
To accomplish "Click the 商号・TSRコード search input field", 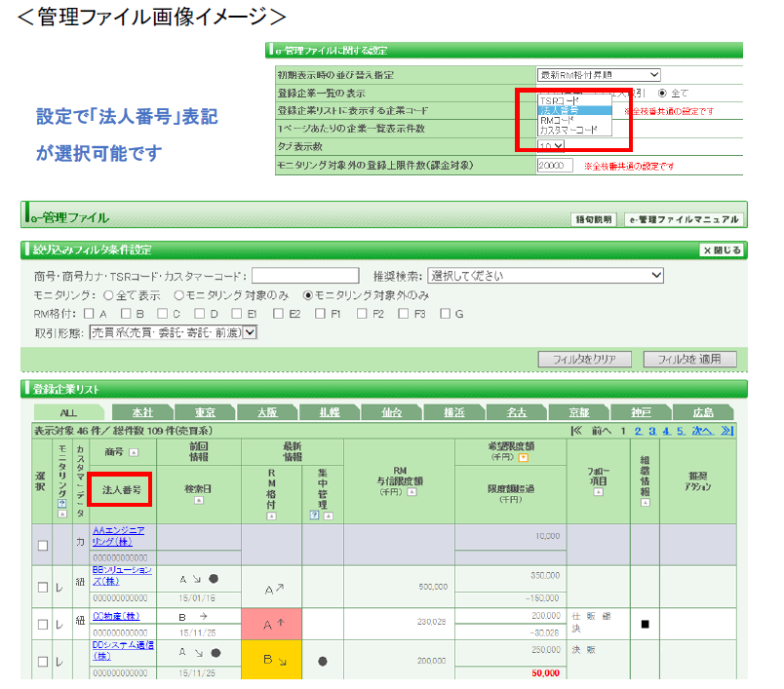I will [x=307, y=276].
